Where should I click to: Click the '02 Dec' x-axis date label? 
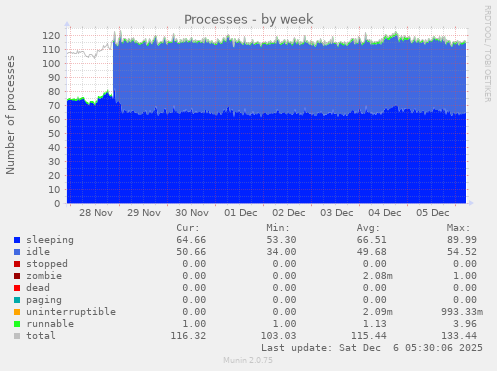[289, 213]
